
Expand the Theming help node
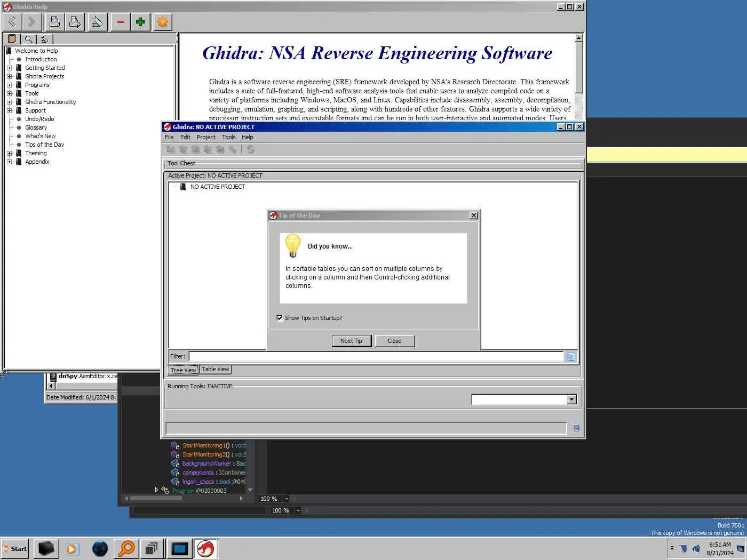(x=9, y=153)
